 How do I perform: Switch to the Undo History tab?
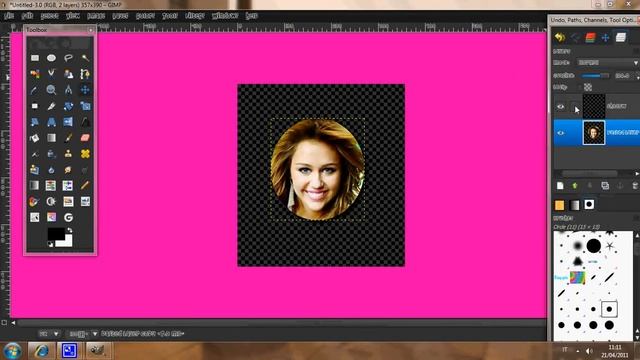[x=560, y=38]
